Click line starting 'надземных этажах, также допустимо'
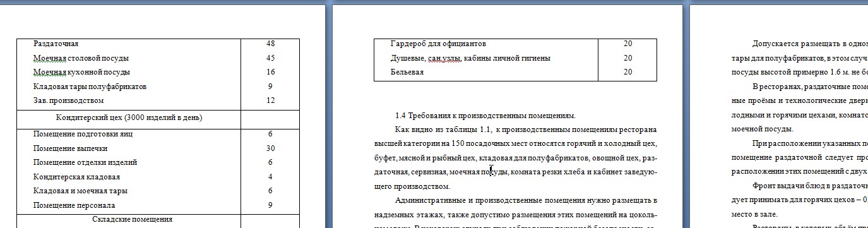Viewport: 868px width, 228px height. (515, 215)
